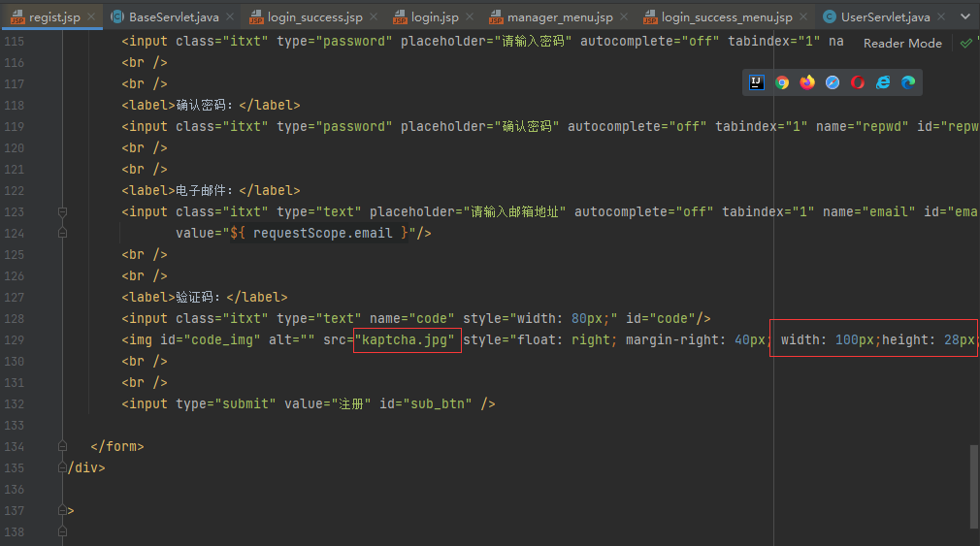Viewport: 980px width, 546px height.
Task: Click the id="code_img" attribute
Action: [210, 339]
